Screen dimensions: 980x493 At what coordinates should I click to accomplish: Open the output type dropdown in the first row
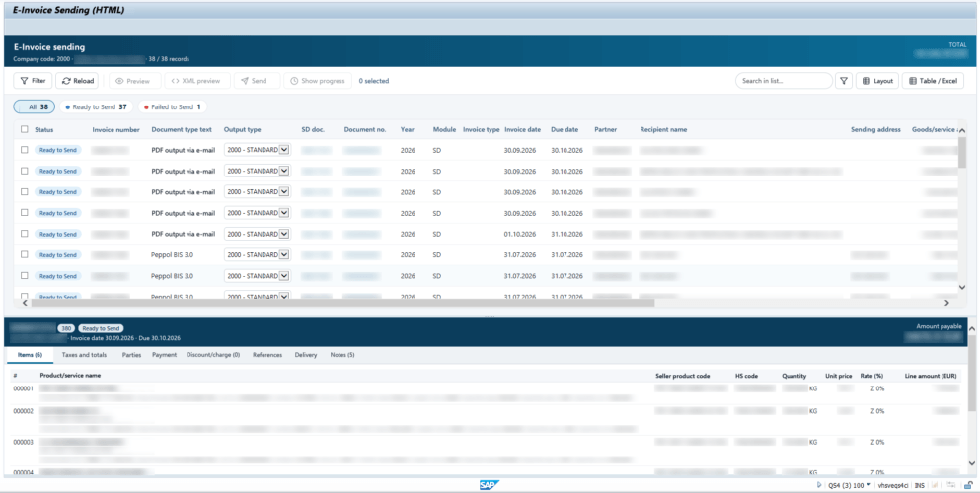tap(258, 150)
